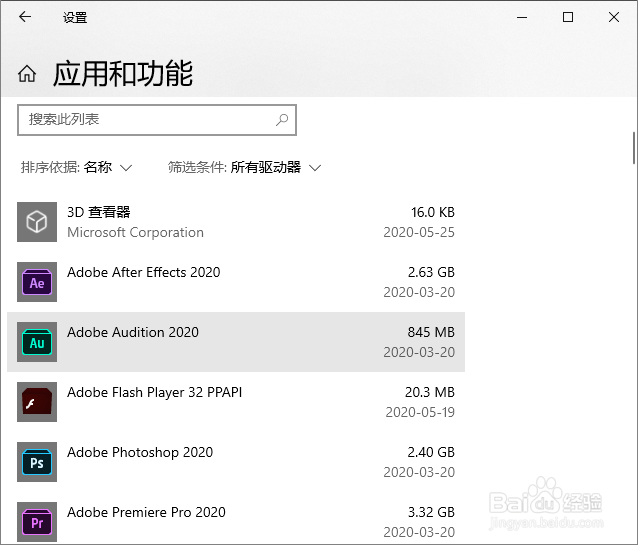The height and width of the screenshot is (545, 638).
Task: Select the 3D 查看器 cube icon
Action: coord(37,222)
